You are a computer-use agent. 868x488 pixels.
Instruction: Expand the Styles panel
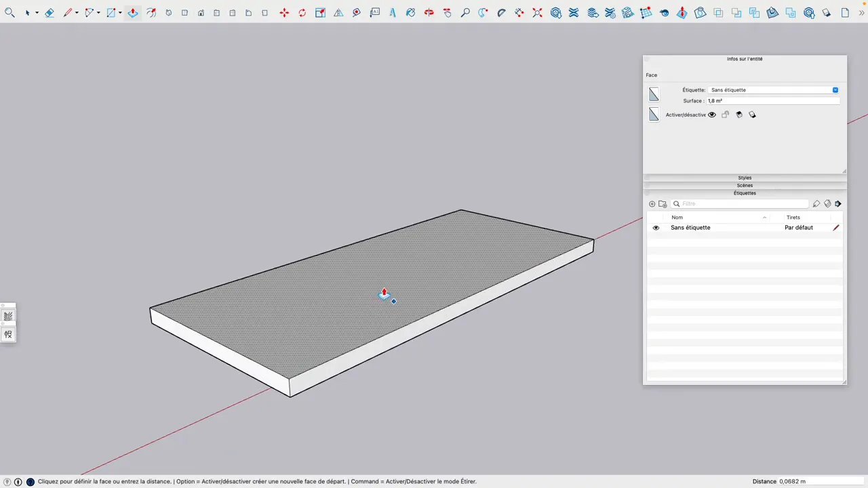pyautogui.click(x=745, y=178)
